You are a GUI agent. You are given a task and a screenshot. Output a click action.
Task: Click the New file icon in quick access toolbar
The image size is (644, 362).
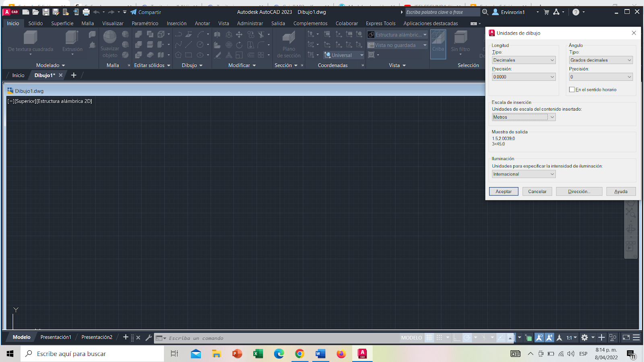coord(26,12)
